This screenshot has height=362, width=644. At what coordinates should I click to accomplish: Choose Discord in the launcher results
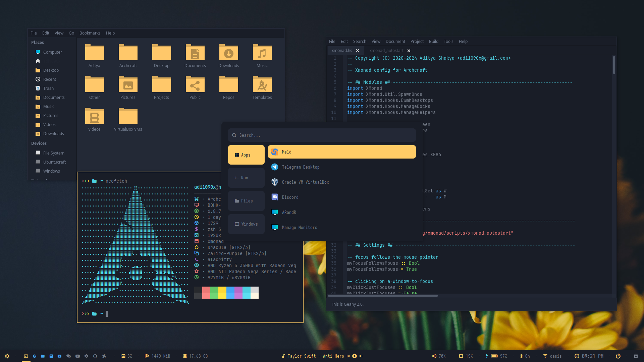tap(290, 197)
